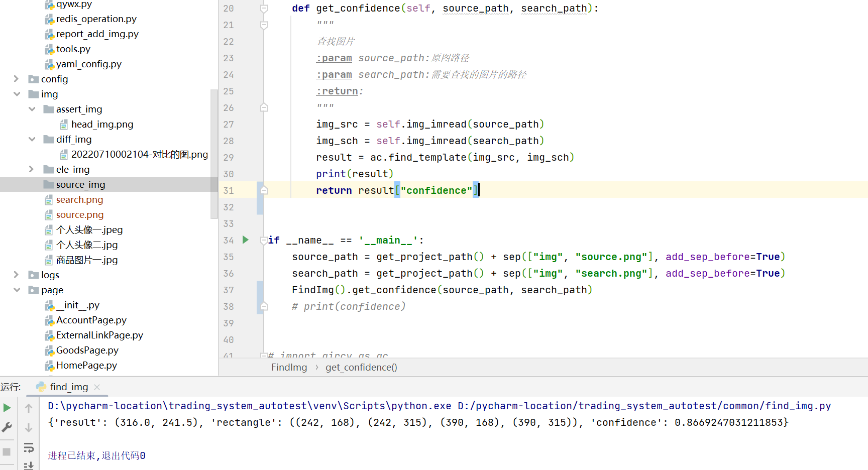This screenshot has height=470, width=868.
Task: Open ExternalLinkPage.py file
Action: click(x=99, y=335)
